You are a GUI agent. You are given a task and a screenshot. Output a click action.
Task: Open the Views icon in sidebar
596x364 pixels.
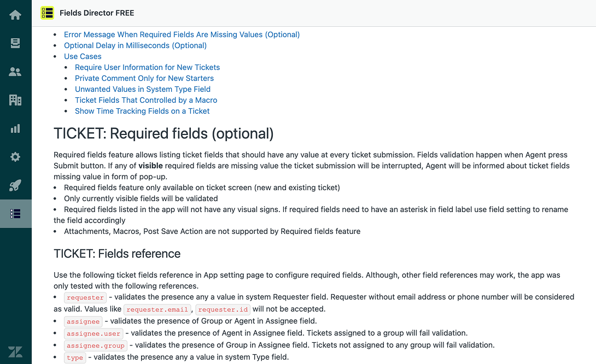(15, 43)
